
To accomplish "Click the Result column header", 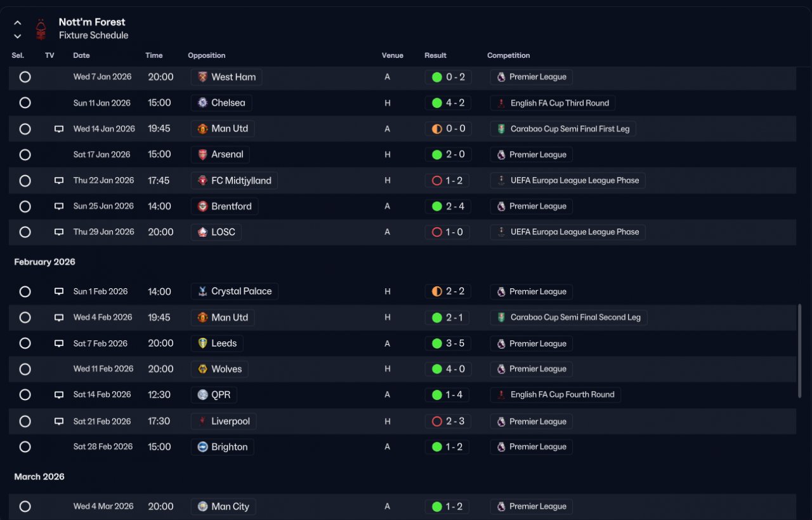I will [x=435, y=56].
